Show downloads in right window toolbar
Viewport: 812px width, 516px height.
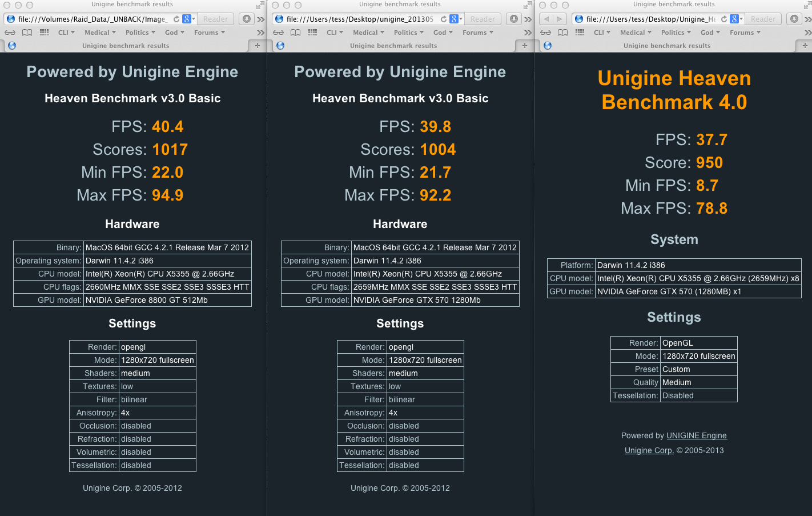pyautogui.click(x=794, y=19)
